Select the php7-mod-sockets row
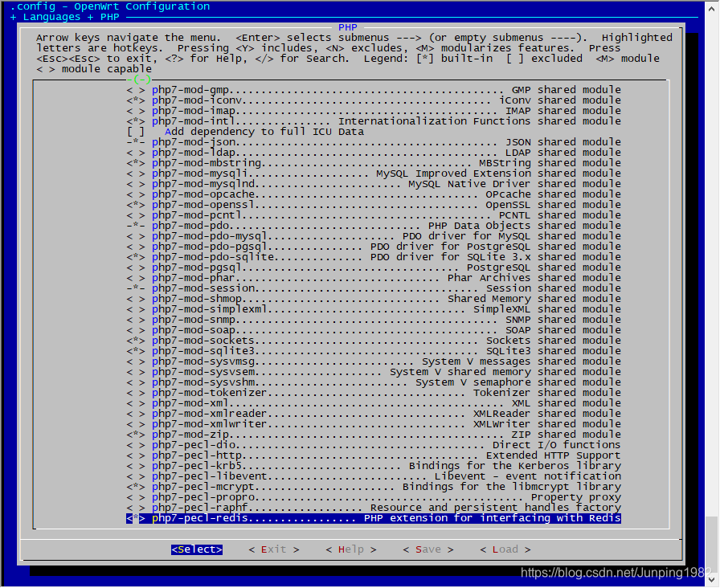720x588 pixels. [374, 341]
